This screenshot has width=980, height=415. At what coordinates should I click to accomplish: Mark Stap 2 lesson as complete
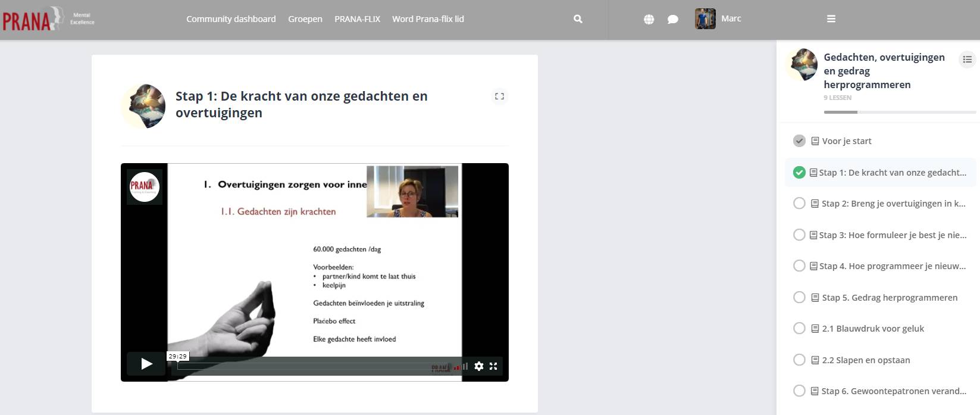799,204
